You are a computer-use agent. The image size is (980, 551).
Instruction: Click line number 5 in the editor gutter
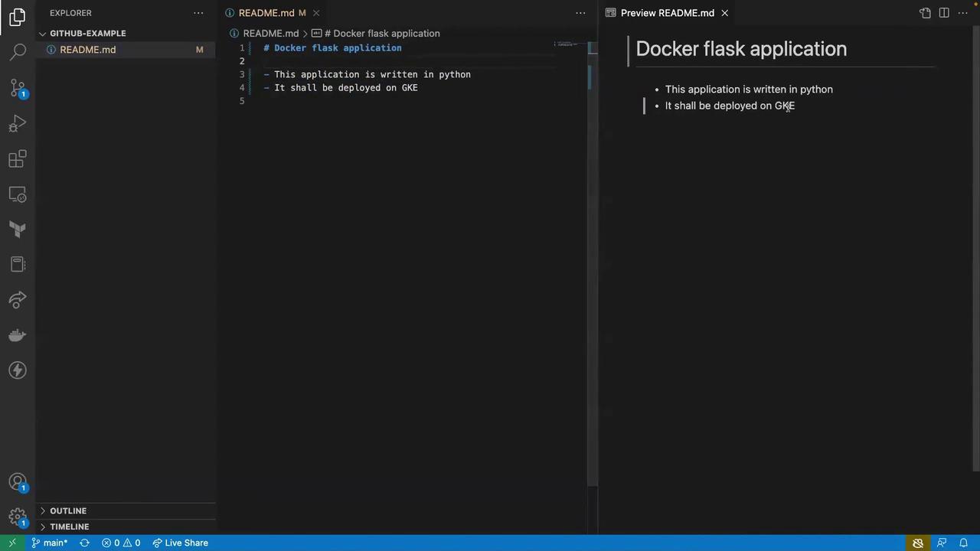coord(242,101)
